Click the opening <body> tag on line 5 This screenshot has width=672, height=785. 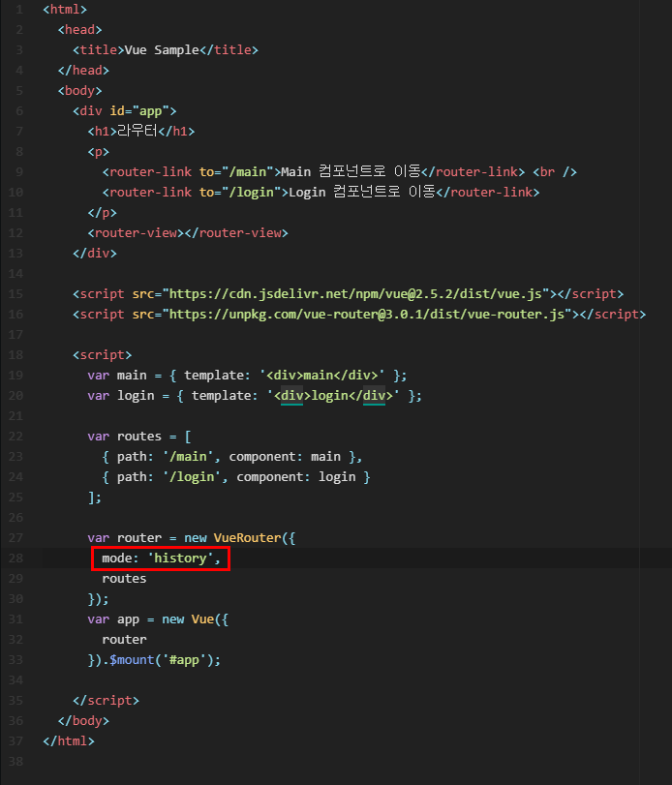click(80, 91)
